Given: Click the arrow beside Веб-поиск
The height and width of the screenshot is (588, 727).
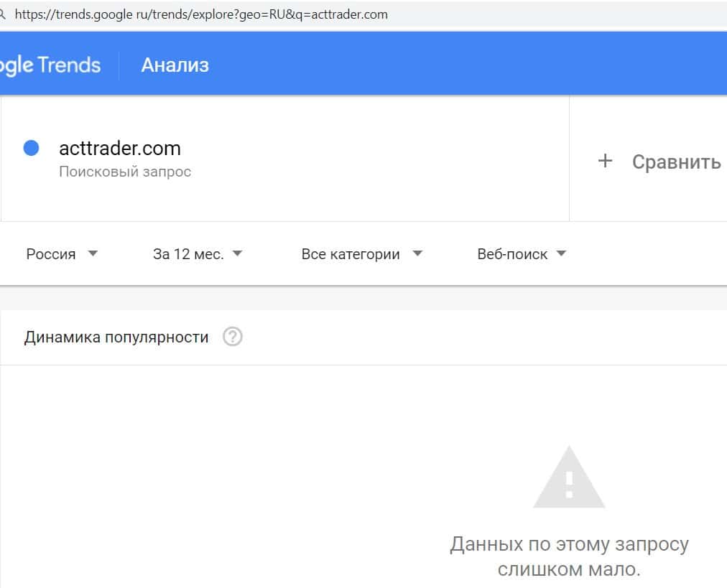Looking at the screenshot, I should (x=561, y=253).
